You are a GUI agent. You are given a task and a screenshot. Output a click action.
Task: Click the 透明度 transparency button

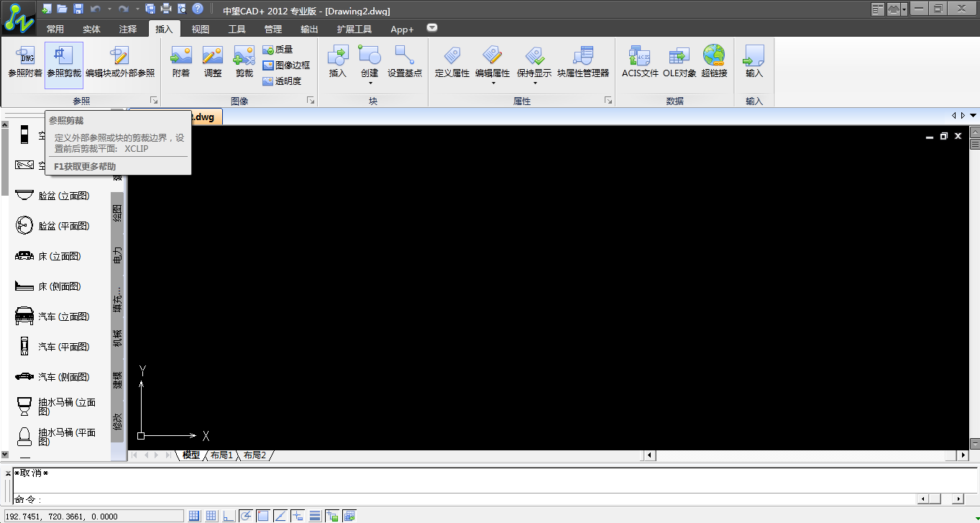click(x=282, y=81)
